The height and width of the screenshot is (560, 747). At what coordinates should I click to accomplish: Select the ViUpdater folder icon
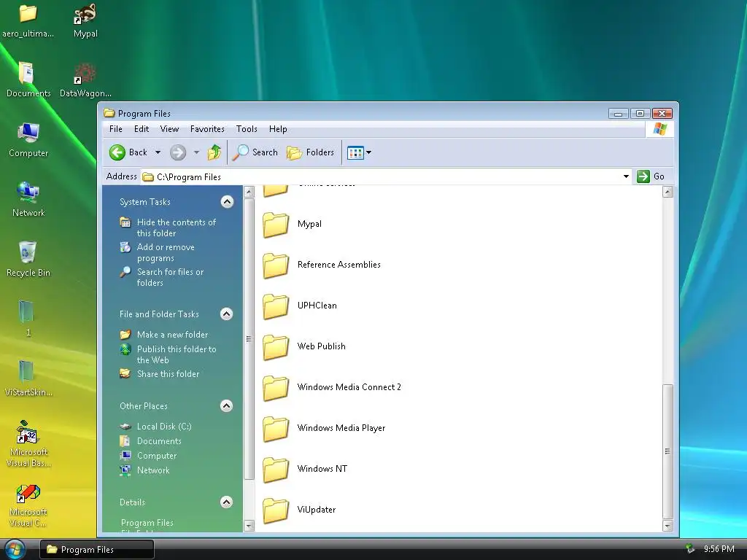[x=276, y=510]
